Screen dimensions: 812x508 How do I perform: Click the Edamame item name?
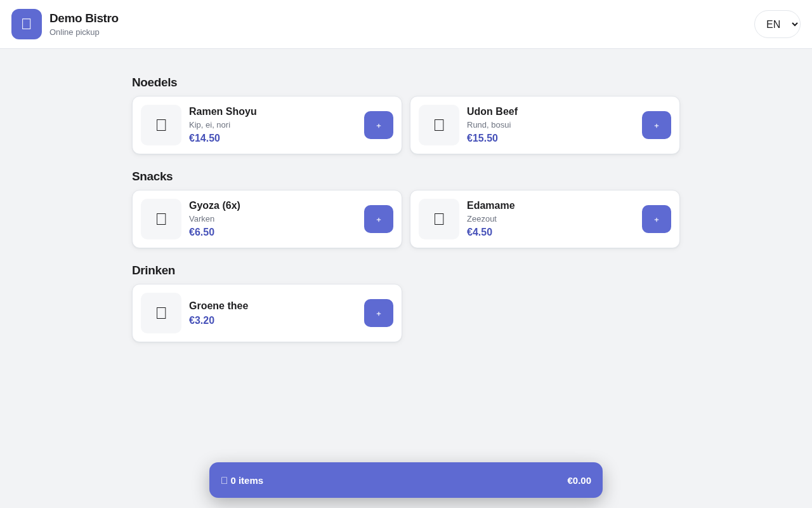click(491, 206)
